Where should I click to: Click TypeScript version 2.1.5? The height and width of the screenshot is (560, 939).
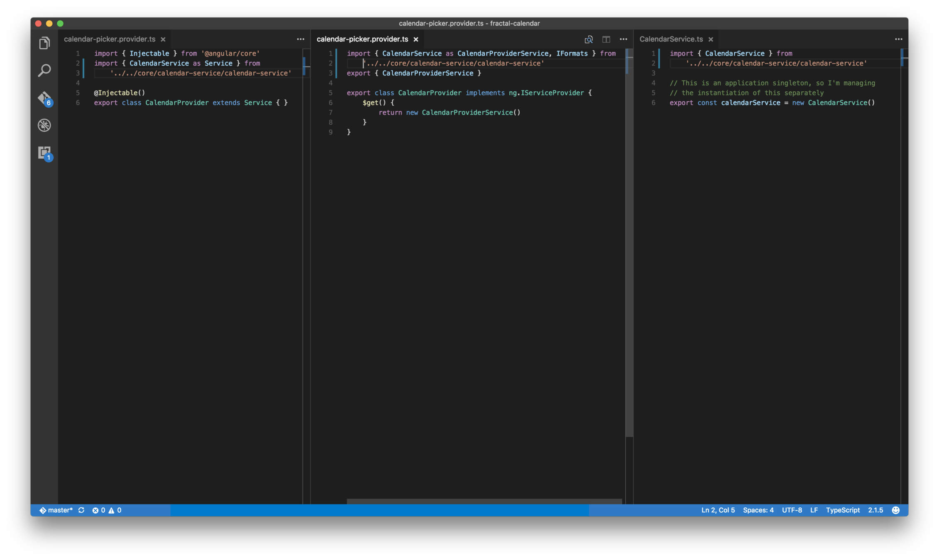coord(875,510)
